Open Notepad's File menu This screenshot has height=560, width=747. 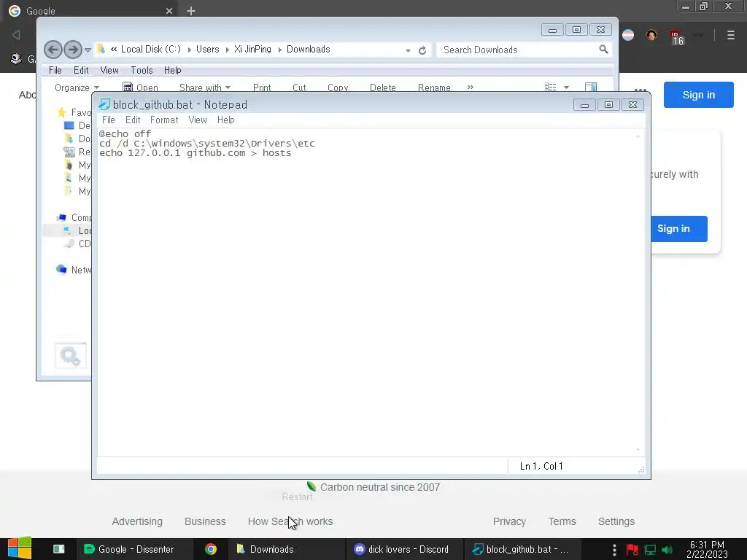108,120
